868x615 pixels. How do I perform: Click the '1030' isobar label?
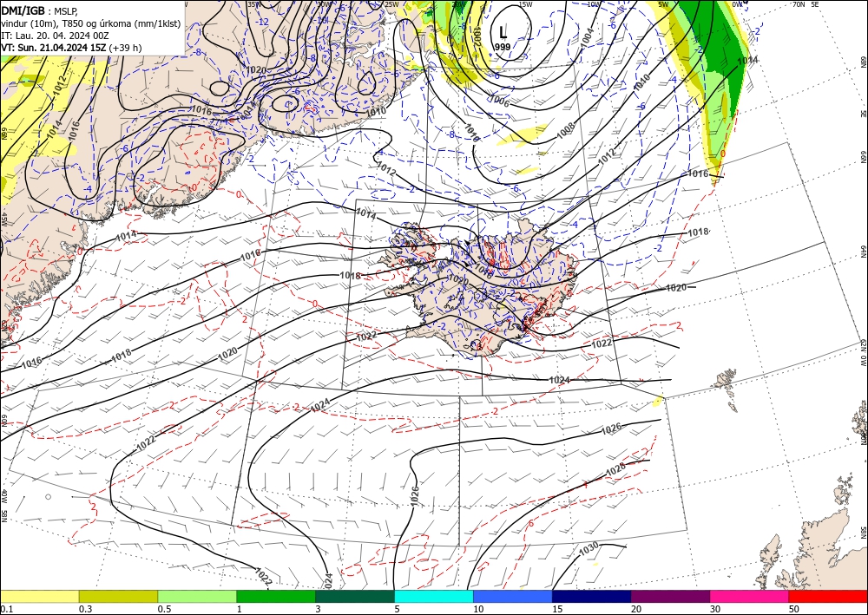click(589, 550)
